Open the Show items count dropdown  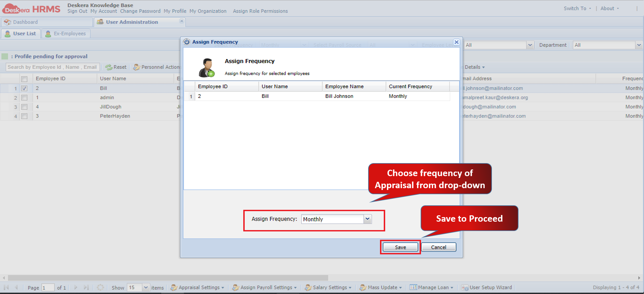pos(146,287)
